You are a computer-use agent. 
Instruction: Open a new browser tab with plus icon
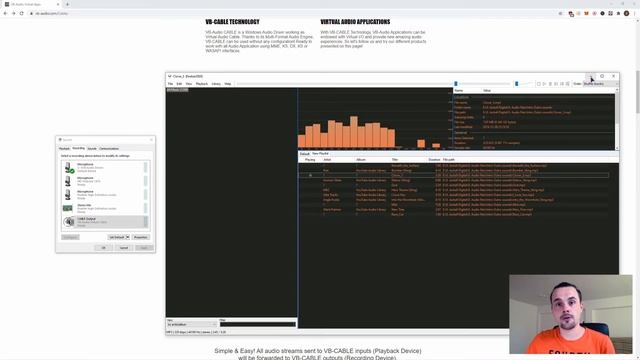tap(67, 4)
